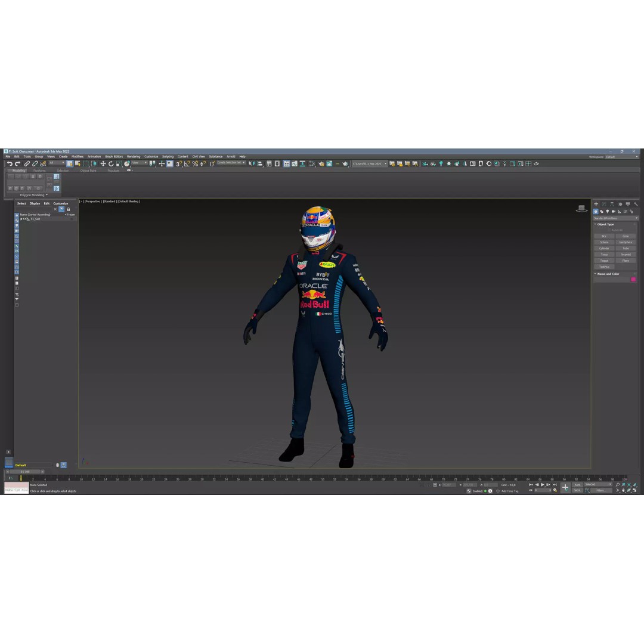Switch to the Modify command panel tab
Image resolution: width=644 pixels, height=644 pixels.
(604, 204)
